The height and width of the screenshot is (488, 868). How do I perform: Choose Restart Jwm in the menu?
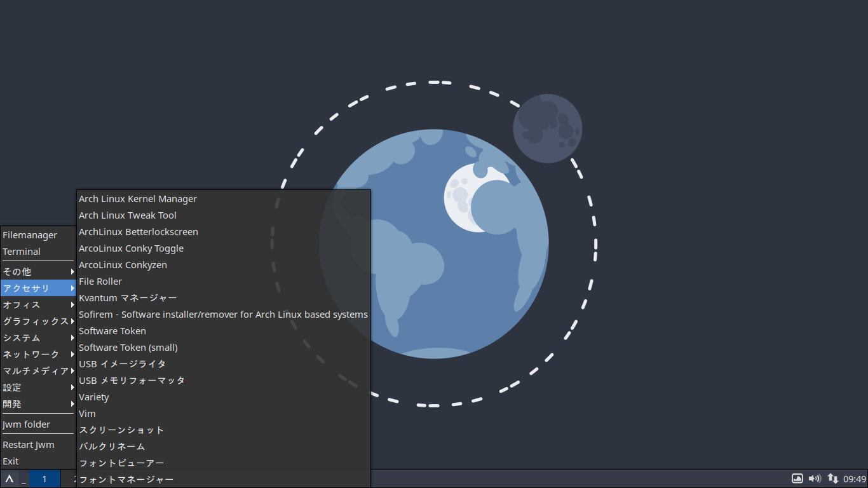[38, 445]
